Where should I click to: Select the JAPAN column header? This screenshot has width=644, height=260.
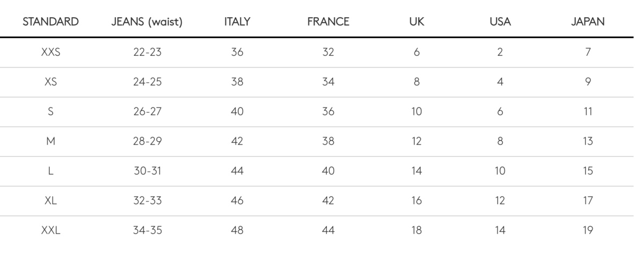click(x=588, y=22)
